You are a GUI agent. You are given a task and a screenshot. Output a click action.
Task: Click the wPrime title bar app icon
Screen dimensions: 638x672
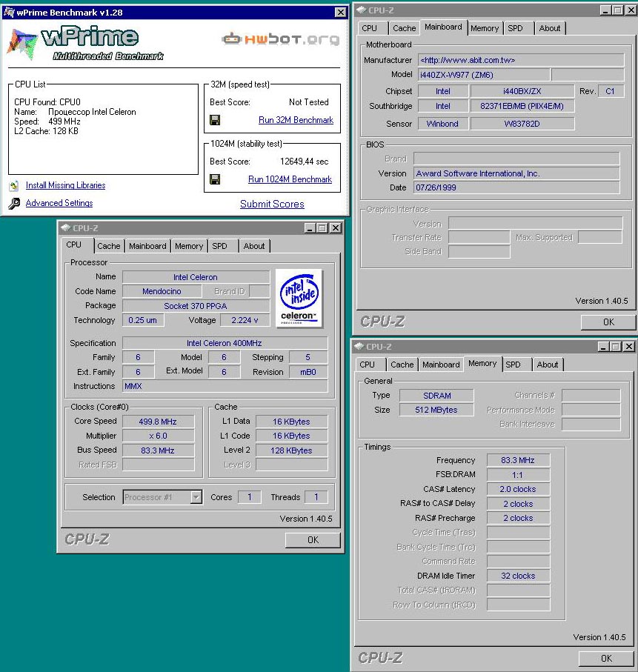[9, 12]
